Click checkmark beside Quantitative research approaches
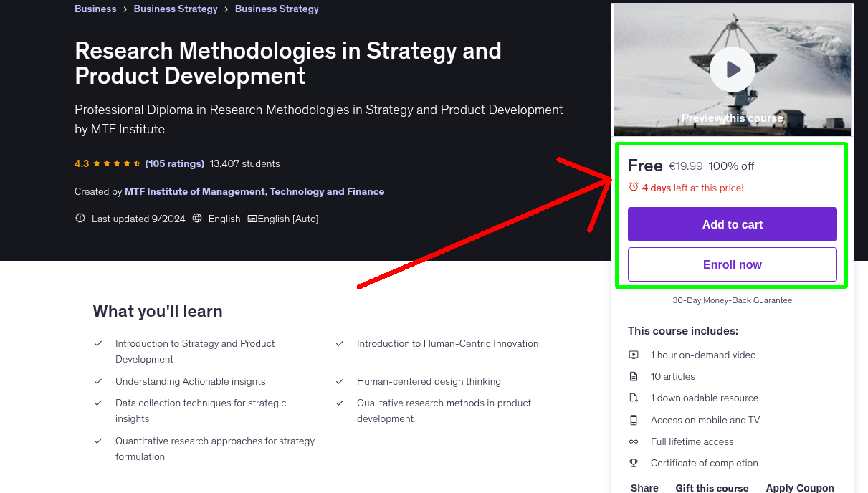This screenshot has width=868, height=493. click(x=98, y=441)
